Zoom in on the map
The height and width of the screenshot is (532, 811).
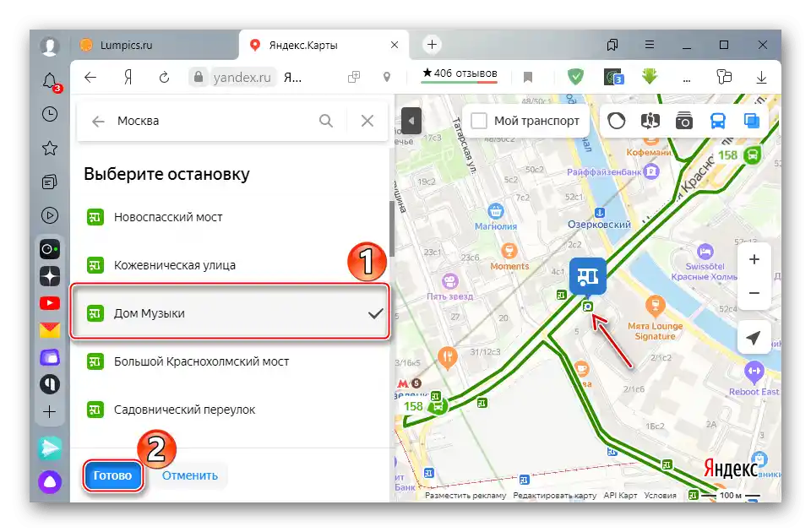click(x=754, y=259)
